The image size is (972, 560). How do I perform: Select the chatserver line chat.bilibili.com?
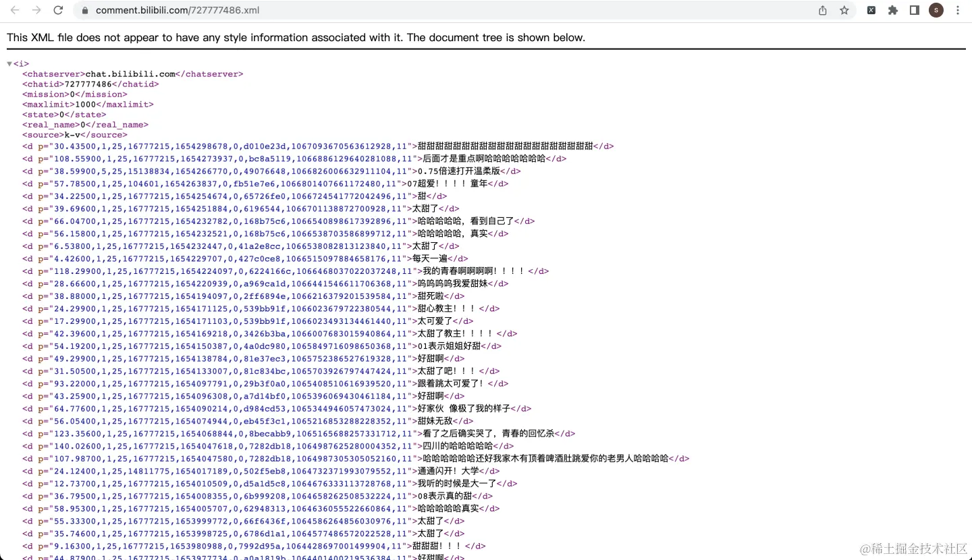tap(133, 74)
